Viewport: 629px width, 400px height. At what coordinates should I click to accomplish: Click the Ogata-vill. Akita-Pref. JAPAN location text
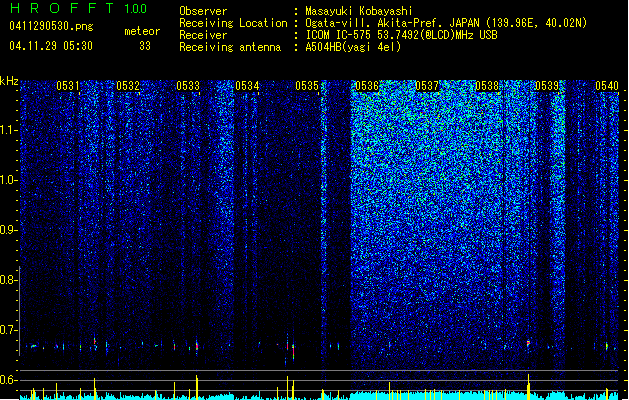click(x=446, y=23)
